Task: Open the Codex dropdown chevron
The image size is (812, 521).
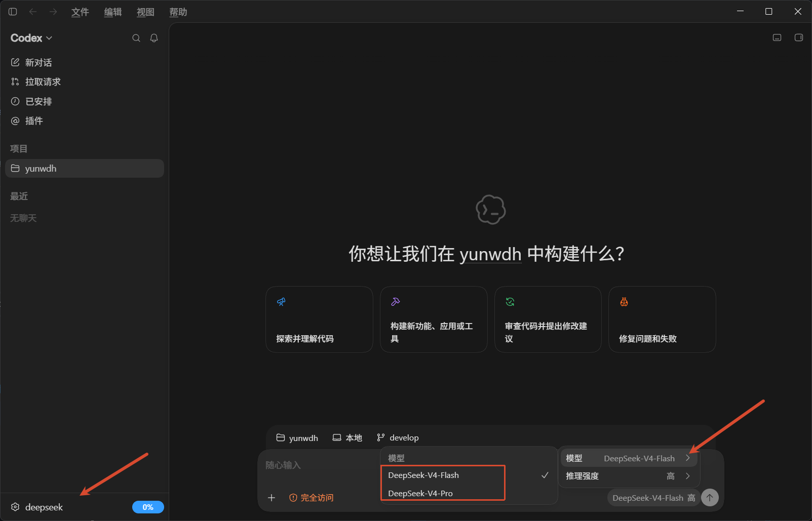Action: click(49, 38)
